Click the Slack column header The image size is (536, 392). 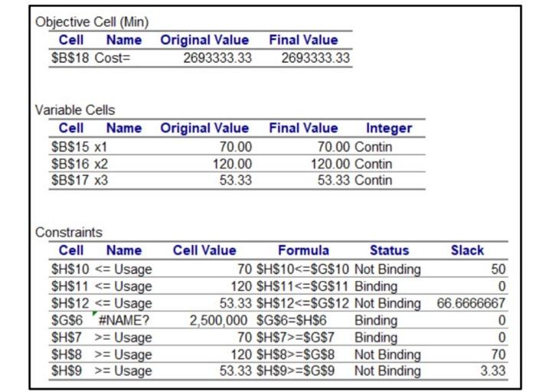pos(467,250)
